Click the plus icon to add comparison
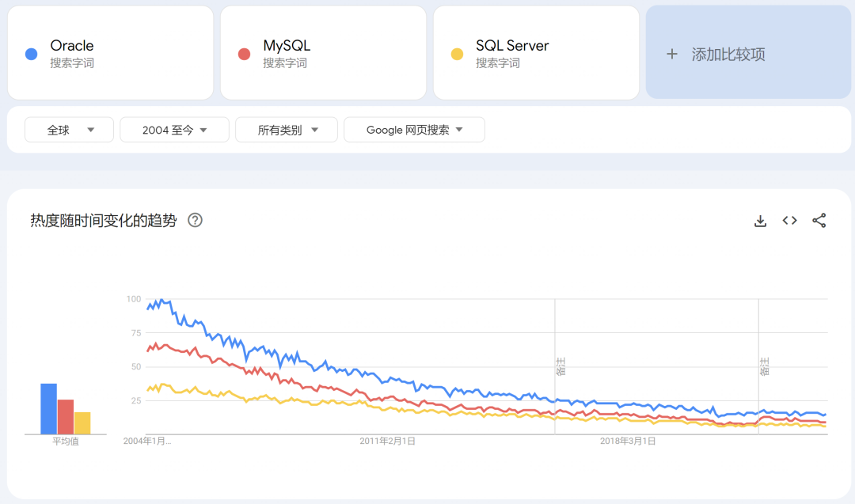Screen dimensions: 855x504 click(672, 54)
